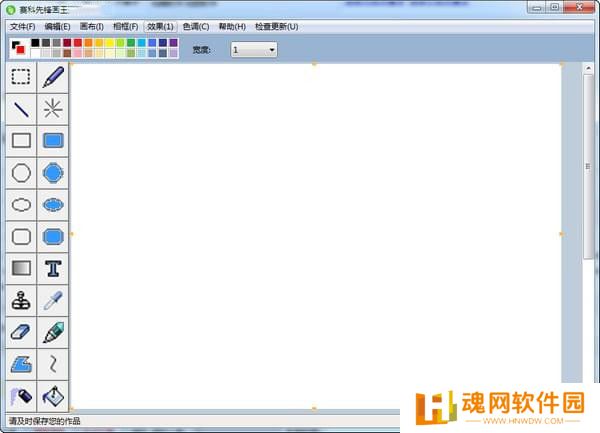This screenshot has width=600, height=433.
Task: Select the pencil drawing tool
Action: (x=53, y=77)
